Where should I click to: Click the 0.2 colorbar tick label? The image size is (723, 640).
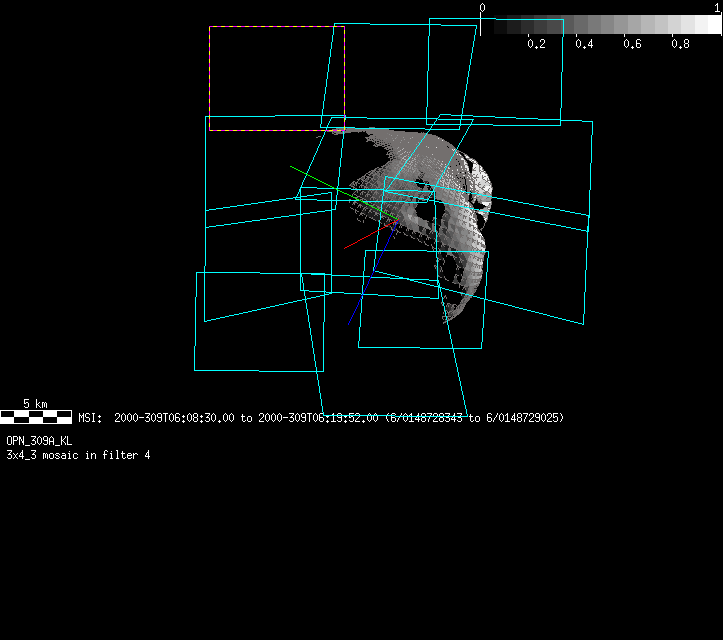point(536,45)
